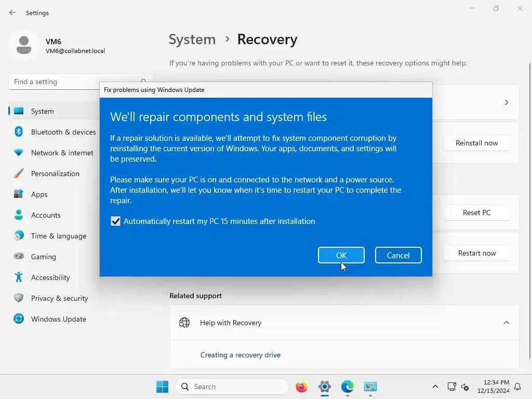The width and height of the screenshot is (532, 399).
Task: Go back with the Settings back arrow
Action: pos(12,13)
